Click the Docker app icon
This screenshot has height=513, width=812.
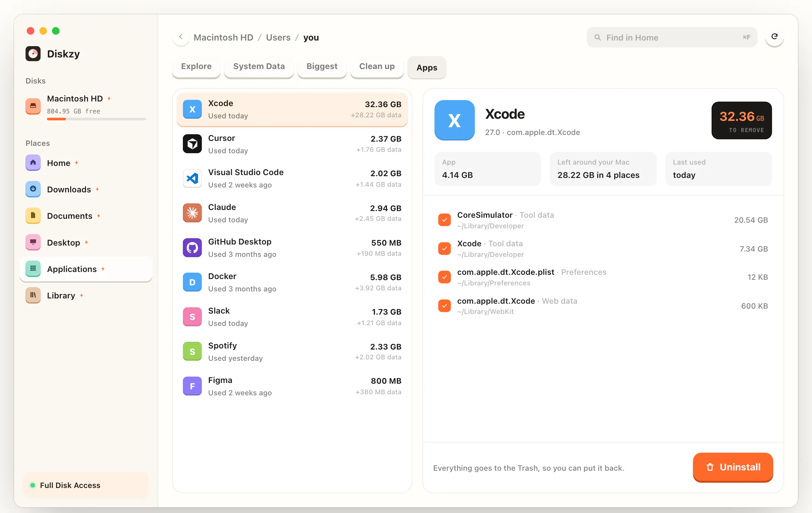pos(192,282)
